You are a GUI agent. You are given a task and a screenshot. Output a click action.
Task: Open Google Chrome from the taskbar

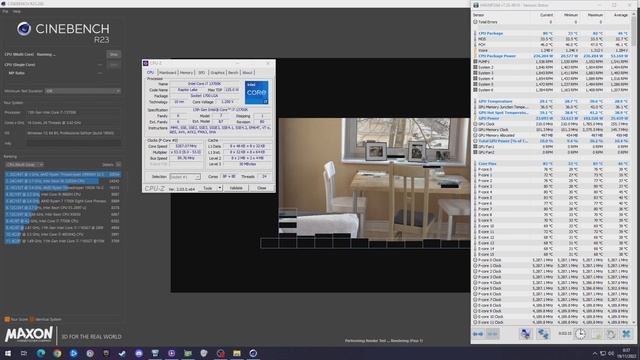pos(57,353)
